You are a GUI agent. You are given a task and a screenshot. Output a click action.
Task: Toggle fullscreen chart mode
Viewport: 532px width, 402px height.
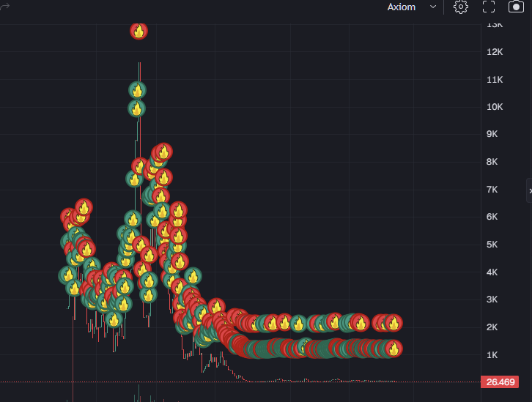pos(489,7)
